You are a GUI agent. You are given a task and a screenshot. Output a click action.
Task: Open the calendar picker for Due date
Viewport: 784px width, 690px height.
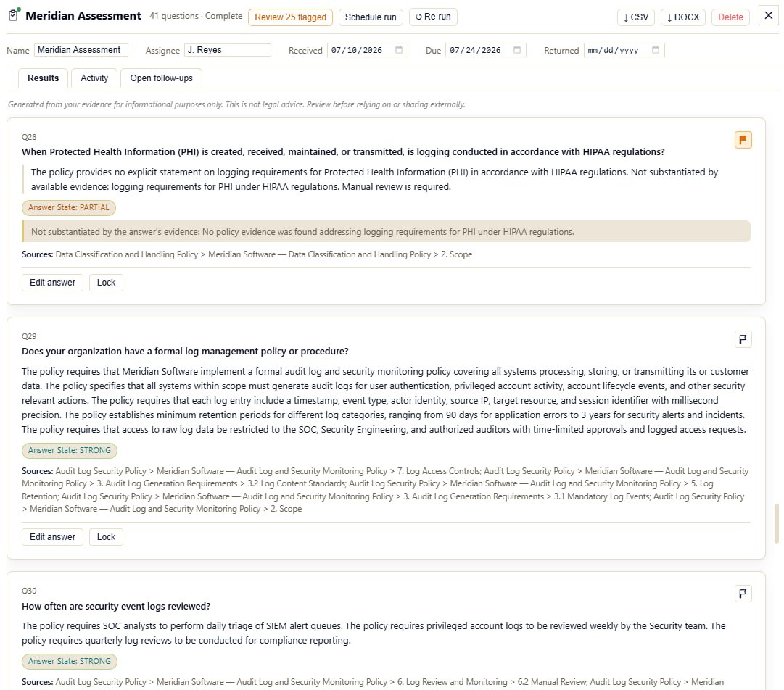point(517,50)
